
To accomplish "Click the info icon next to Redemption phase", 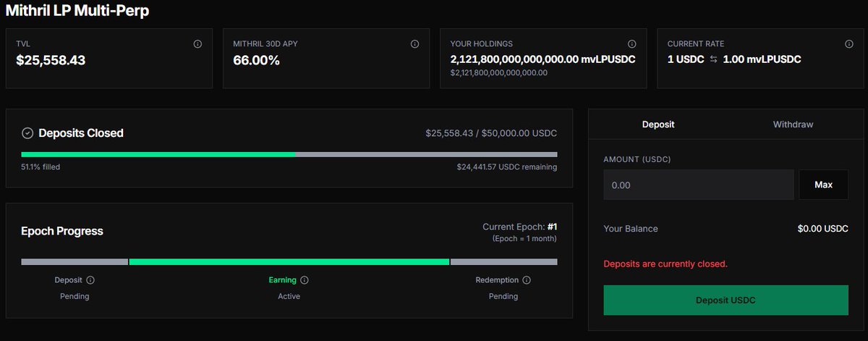I will [x=527, y=280].
